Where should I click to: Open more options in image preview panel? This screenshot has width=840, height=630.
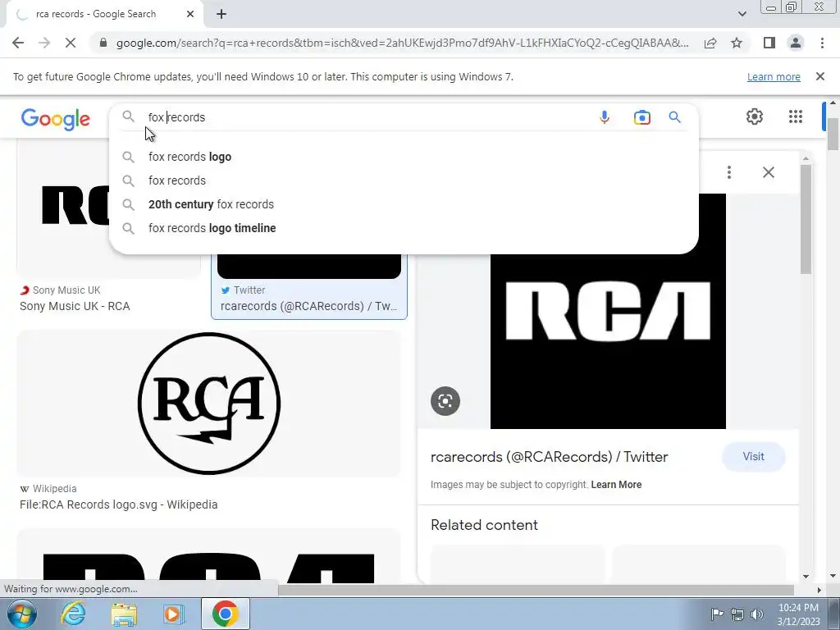728,172
